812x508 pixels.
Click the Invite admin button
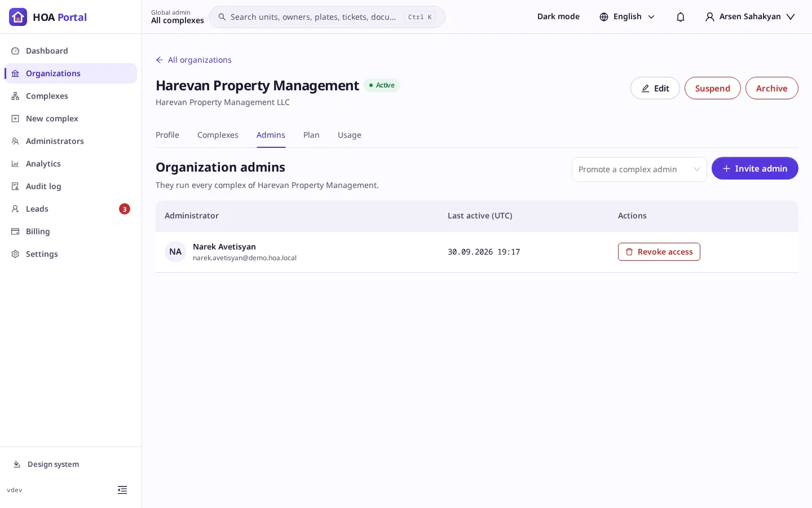[754, 168]
